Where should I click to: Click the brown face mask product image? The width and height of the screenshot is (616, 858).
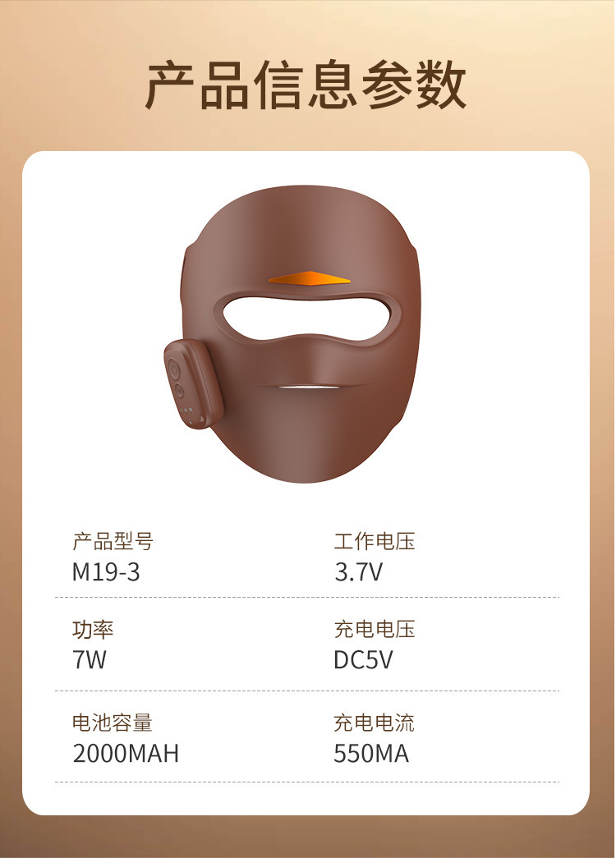tap(292, 334)
